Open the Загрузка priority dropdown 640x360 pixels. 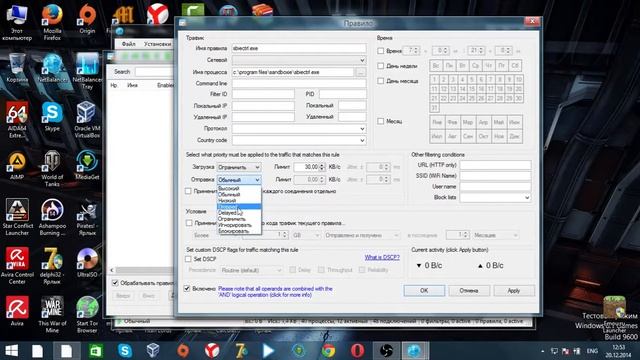(x=238, y=167)
